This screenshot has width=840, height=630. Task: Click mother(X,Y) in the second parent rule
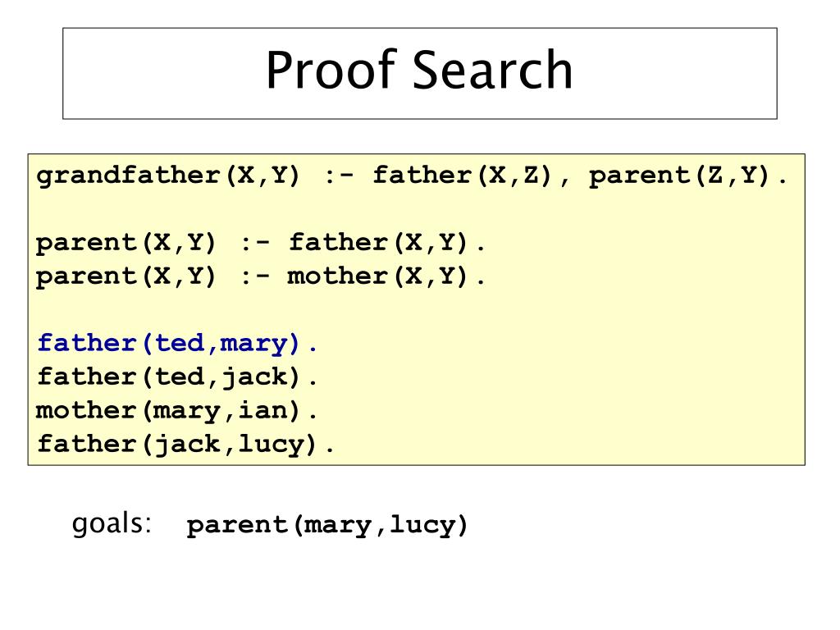tap(377, 277)
